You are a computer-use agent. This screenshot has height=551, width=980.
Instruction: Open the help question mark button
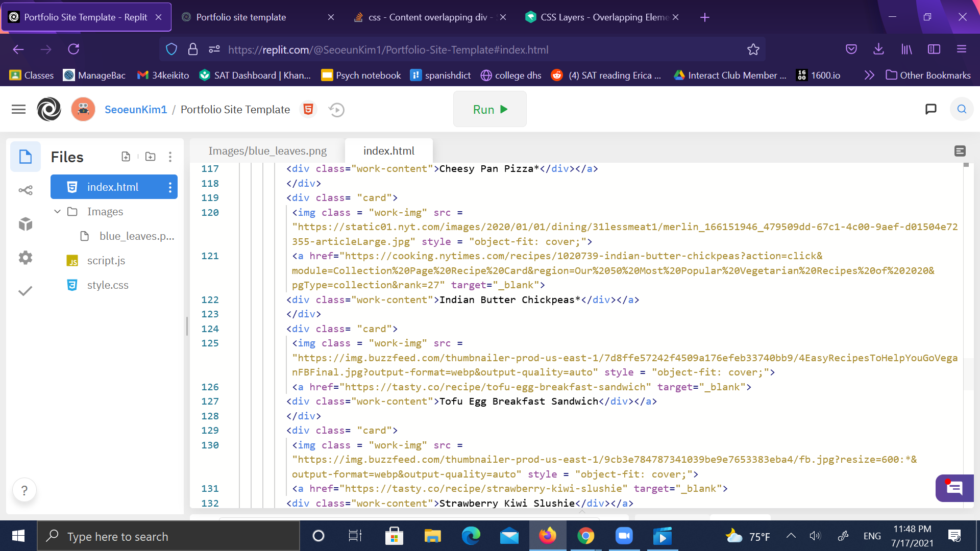pyautogui.click(x=24, y=490)
